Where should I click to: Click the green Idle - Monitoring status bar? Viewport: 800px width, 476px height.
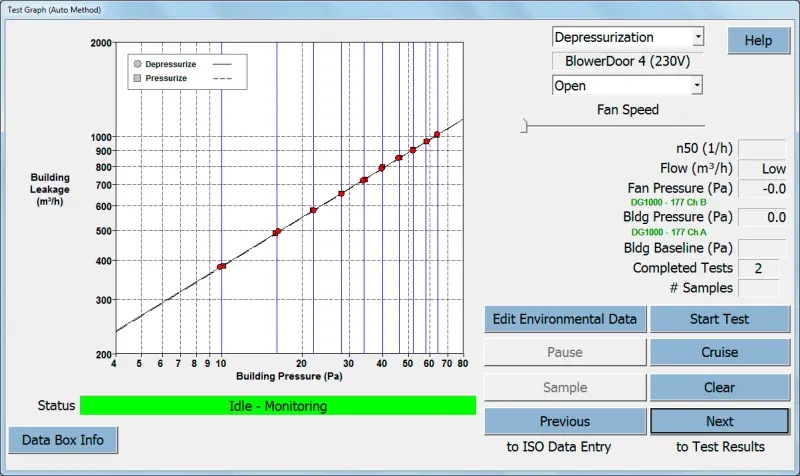[x=278, y=406]
